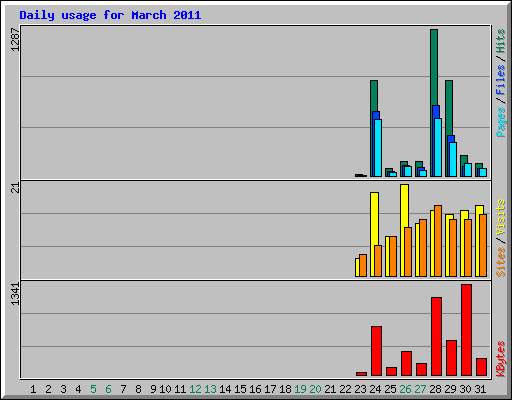
Task: Click the cyan Pages bar for day 29
Action: click(453, 159)
